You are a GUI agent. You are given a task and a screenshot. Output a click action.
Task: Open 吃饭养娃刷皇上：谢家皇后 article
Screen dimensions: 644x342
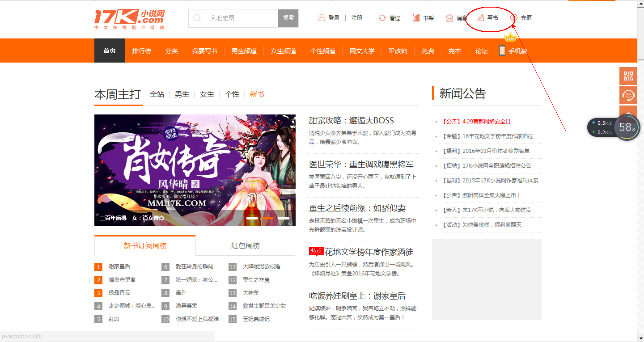pyautogui.click(x=357, y=296)
